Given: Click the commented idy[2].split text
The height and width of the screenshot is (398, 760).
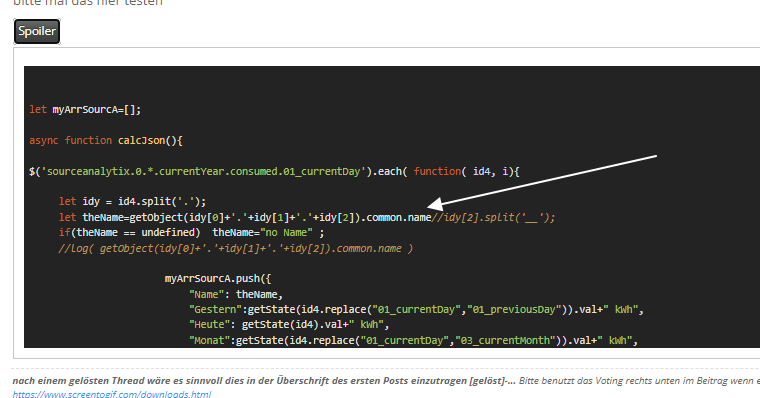Looking at the screenshot, I should tap(493, 218).
